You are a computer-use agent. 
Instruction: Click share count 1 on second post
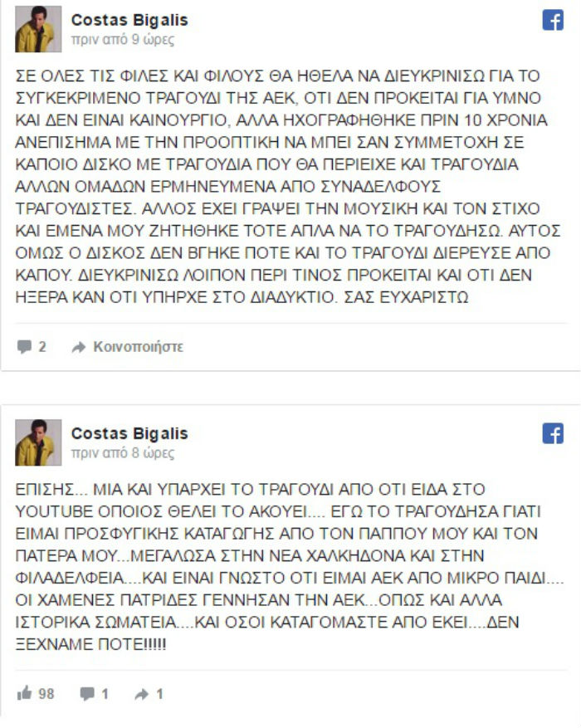tap(159, 694)
